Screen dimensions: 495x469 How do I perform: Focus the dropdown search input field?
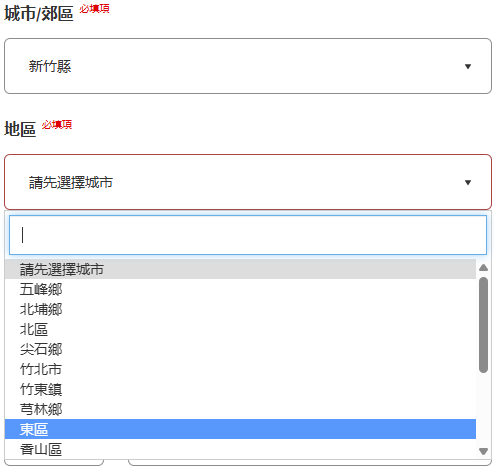(x=248, y=235)
